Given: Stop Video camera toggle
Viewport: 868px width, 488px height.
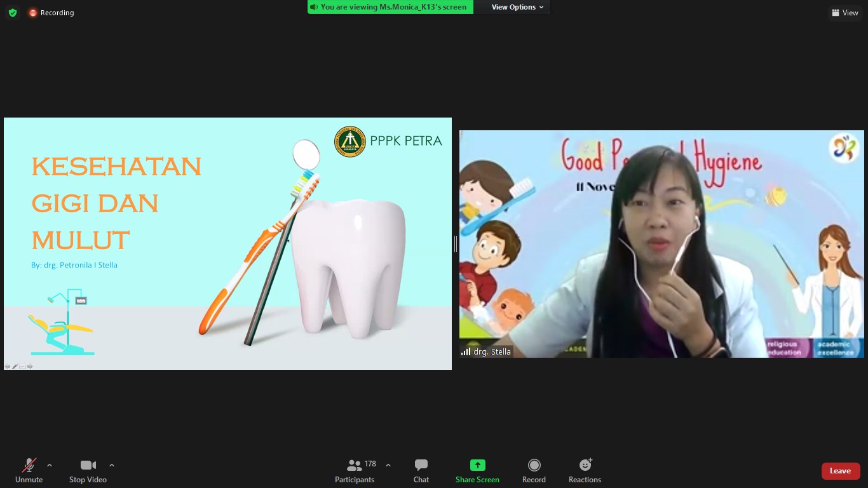Looking at the screenshot, I should click(88, 471).
